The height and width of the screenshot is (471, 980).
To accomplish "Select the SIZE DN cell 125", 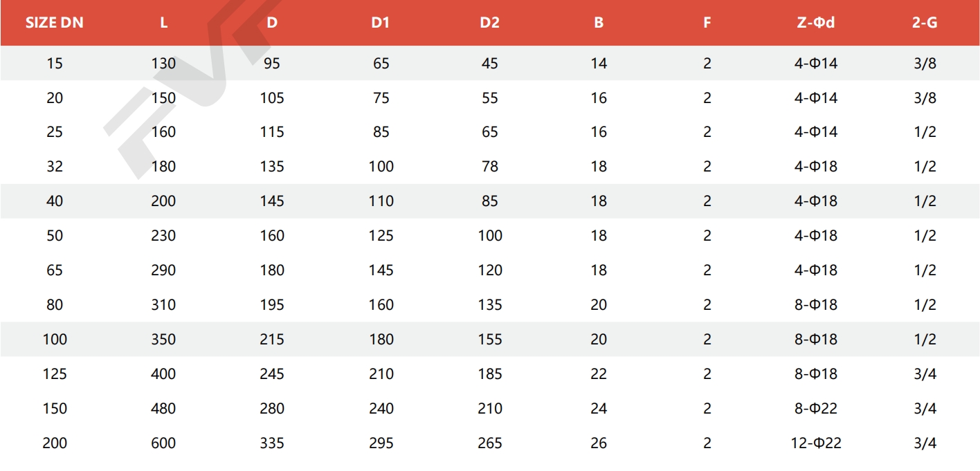I will [x=55, y=374].
